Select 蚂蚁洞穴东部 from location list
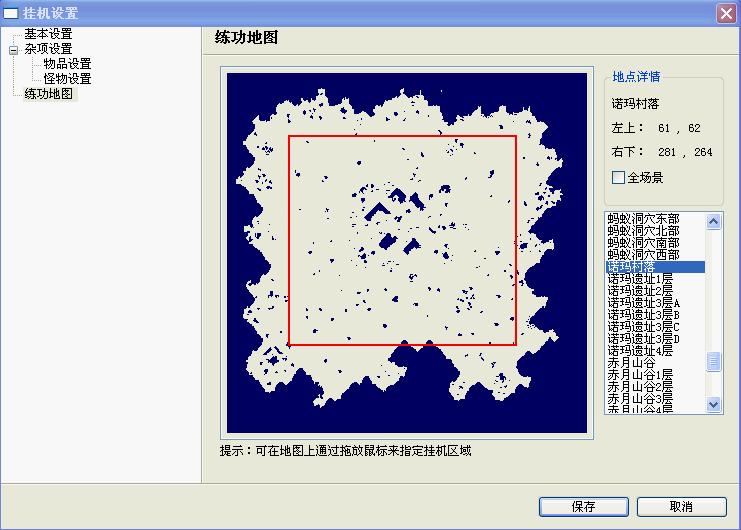Viewport: 741px width, 530px height. [643, 219]
